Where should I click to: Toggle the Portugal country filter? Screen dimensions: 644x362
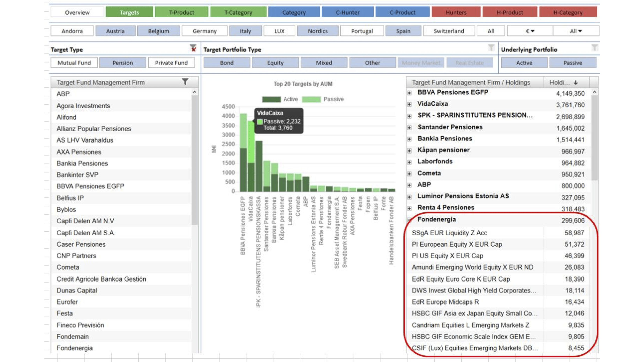(362, 31)
